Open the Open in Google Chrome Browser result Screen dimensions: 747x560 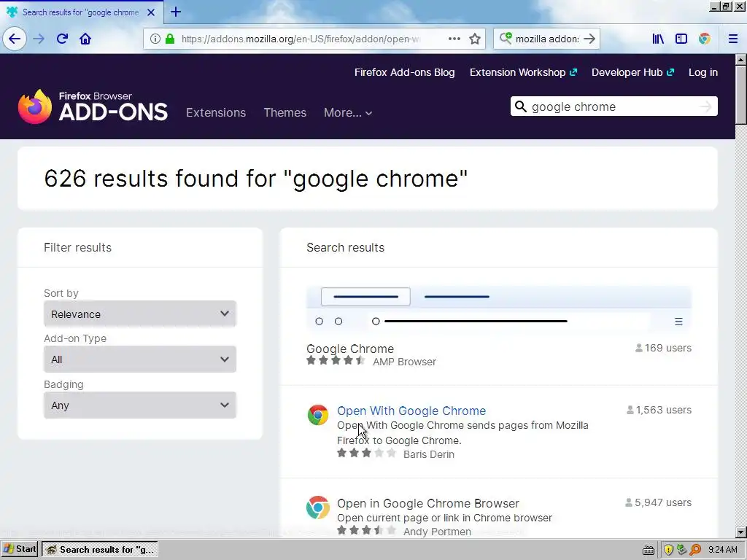(x=427, y=503)
